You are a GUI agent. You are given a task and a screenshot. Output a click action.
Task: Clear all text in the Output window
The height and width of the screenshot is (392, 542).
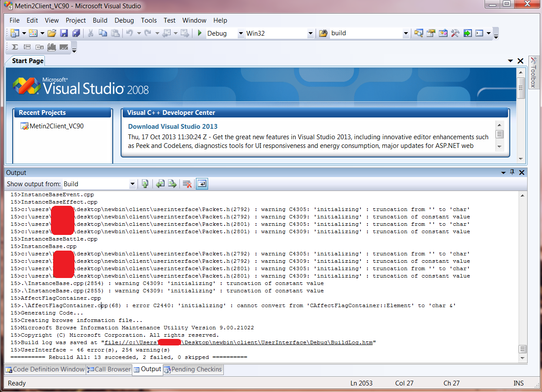click(x=187, y=184)
